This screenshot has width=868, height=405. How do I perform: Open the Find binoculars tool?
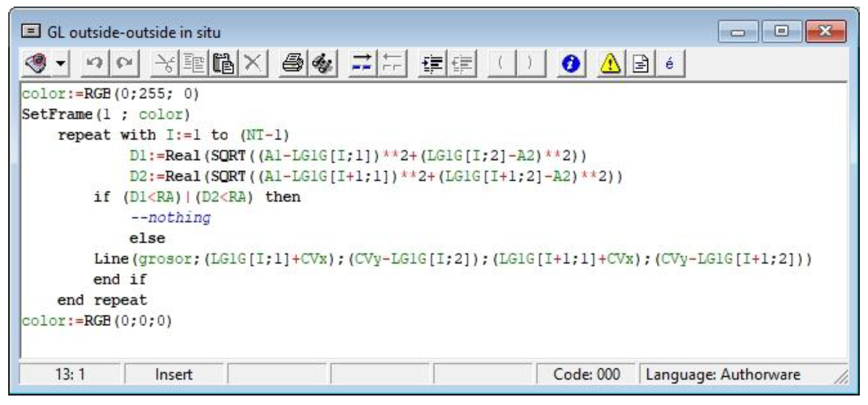[322, 63]
